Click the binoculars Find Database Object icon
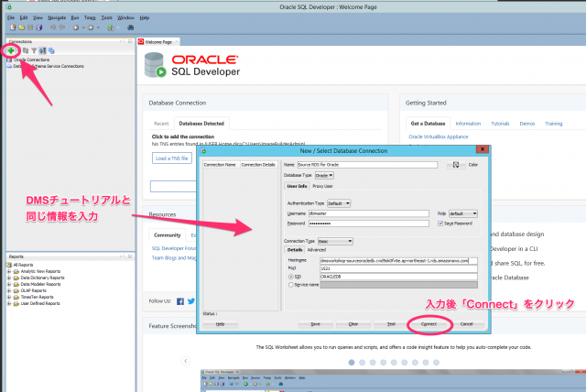Image resolution: width=586 pixels, height=392 pixels. pos(130,27)
